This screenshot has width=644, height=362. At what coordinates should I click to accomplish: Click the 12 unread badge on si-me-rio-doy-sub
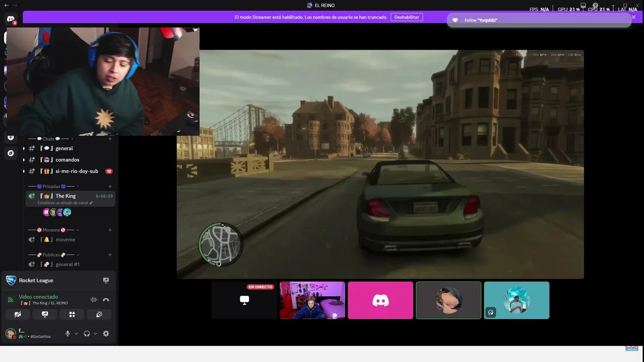[109, 171]
